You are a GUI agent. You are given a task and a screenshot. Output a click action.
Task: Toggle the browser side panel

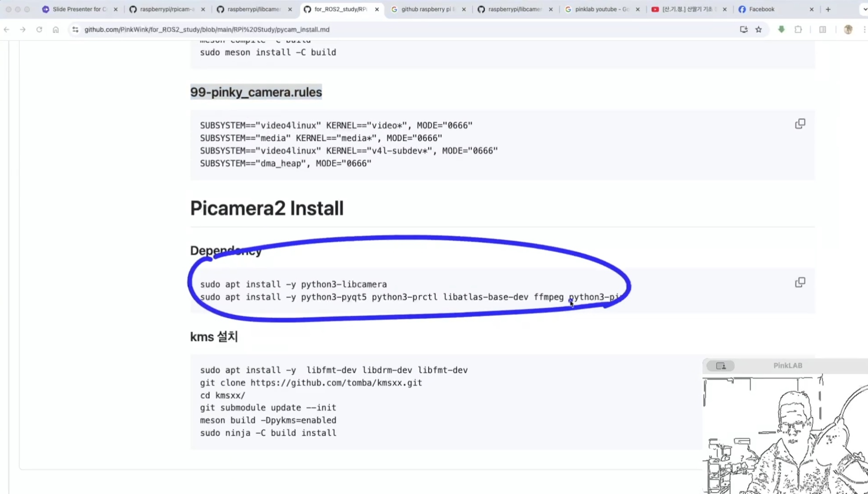(822, 29)
